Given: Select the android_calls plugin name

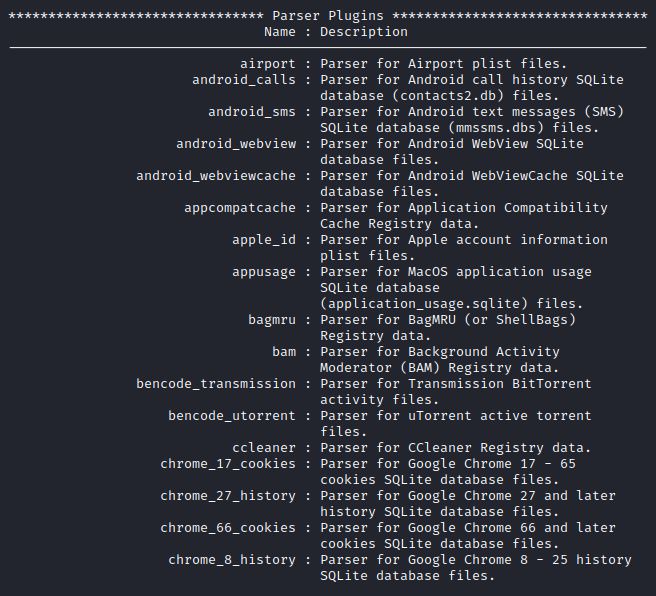Looking at the screenshot, I should click(244, 80).
